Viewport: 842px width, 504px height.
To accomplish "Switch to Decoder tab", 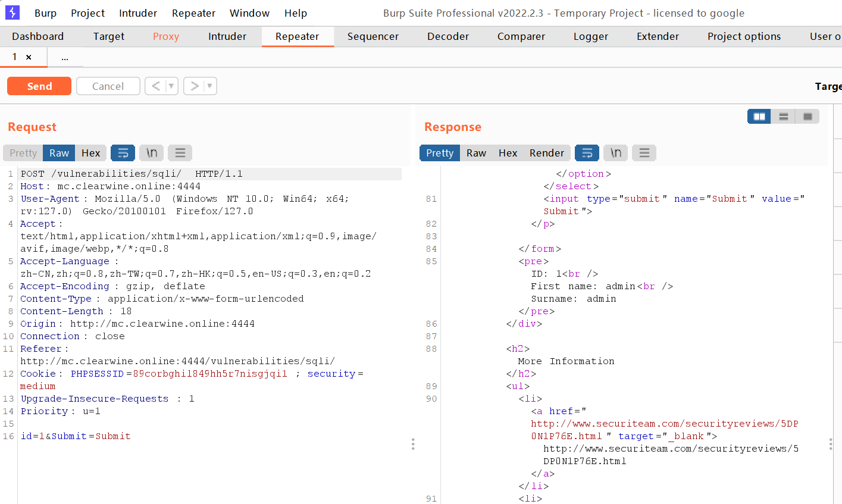I will click(448, 36).
